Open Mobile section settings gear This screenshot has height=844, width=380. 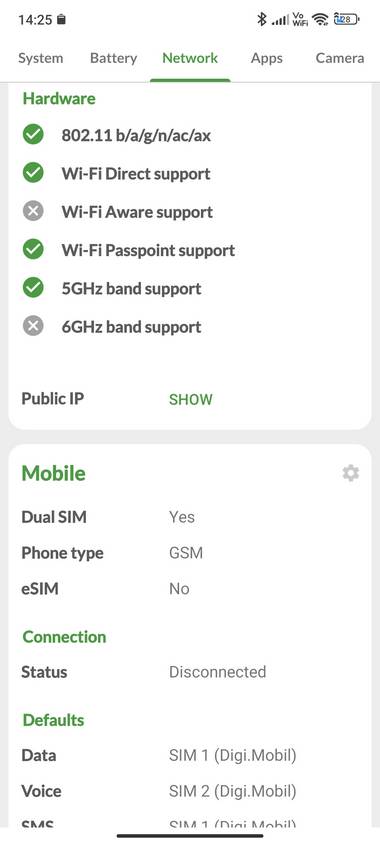coord(350,473)
